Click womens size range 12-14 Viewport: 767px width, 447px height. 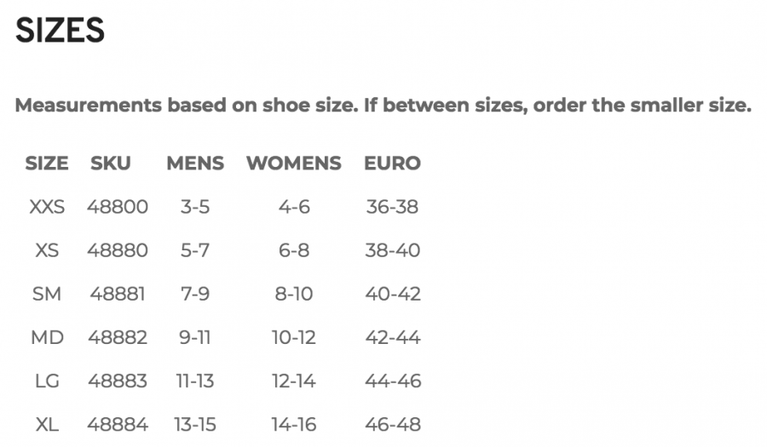294,381
